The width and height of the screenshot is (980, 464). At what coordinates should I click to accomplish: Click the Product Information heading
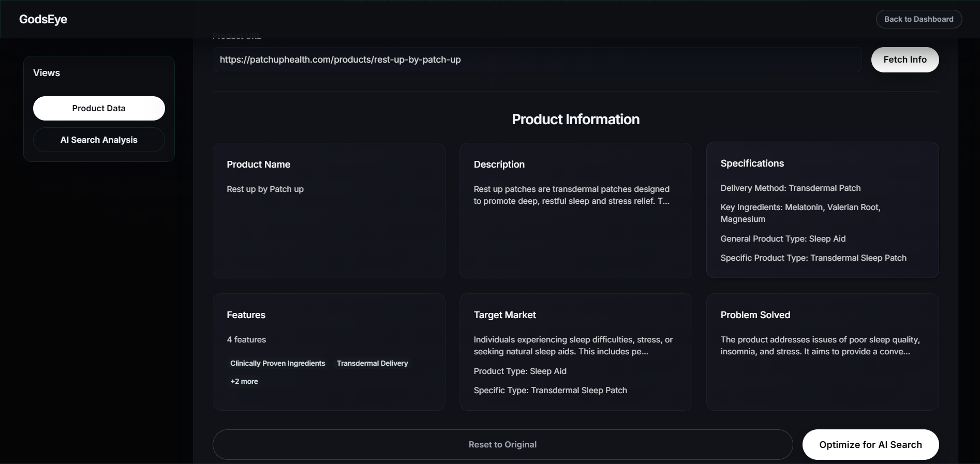[575, 119]
